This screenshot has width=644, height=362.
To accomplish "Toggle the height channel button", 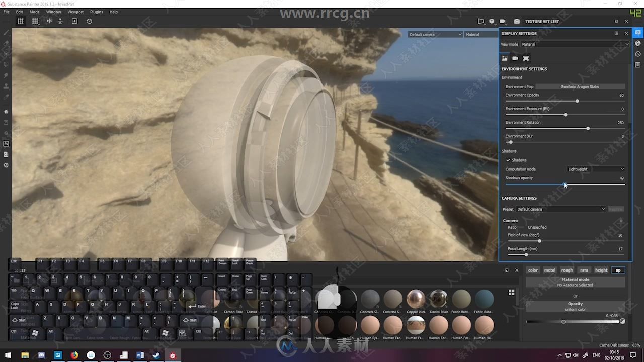I will tap(601, 270).
